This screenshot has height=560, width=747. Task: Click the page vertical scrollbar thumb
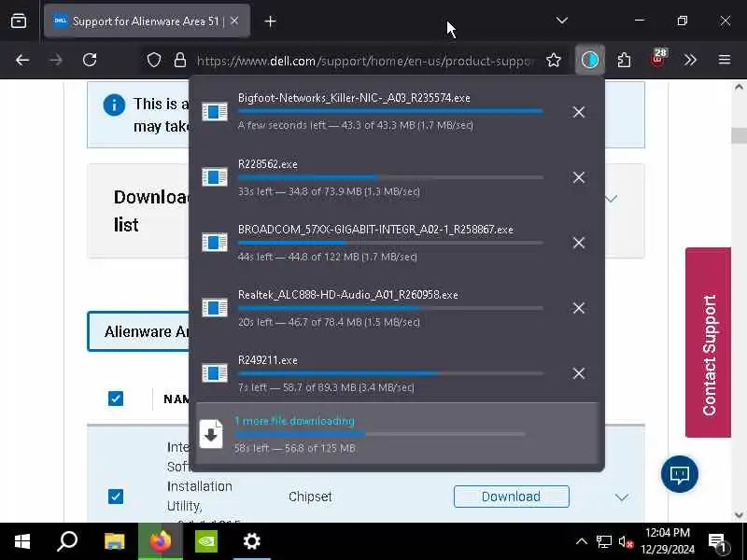coord(739,135)
